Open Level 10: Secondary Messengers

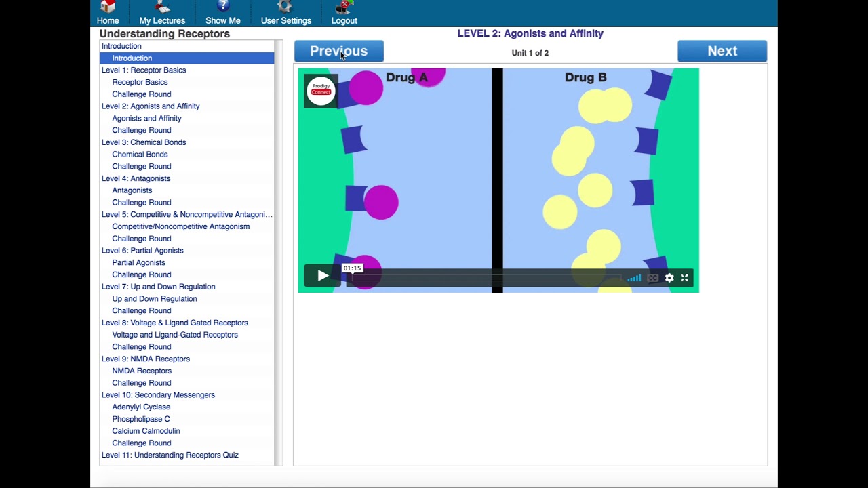tap(158, 395)
